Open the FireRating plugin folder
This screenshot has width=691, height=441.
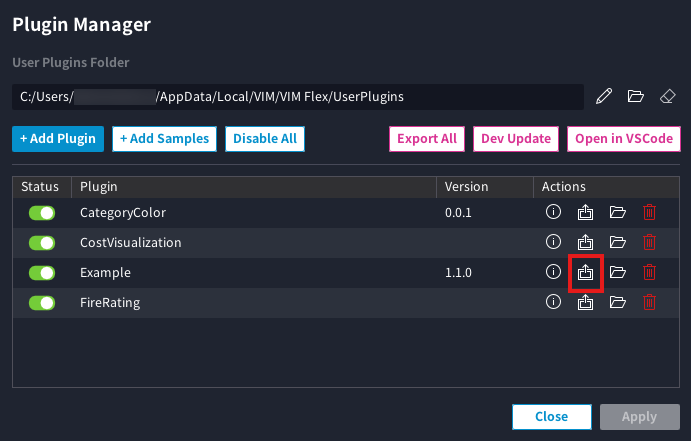[617, 302]
